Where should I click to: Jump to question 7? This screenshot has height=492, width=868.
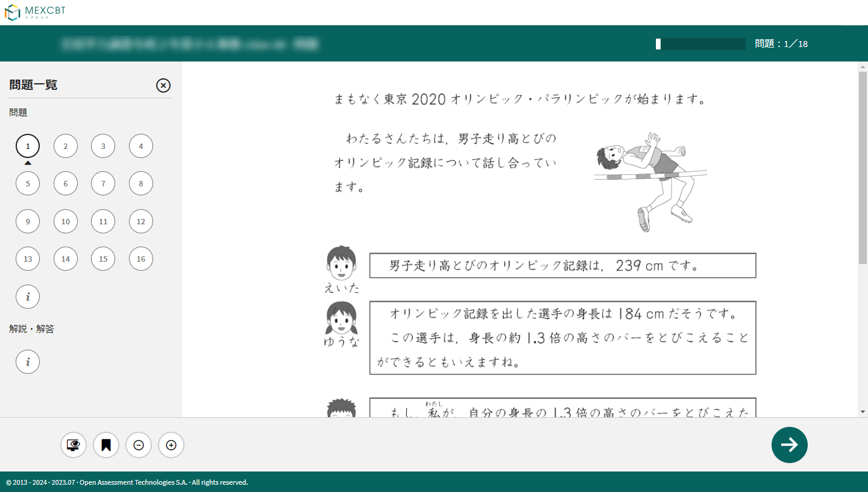pos(103,183)
